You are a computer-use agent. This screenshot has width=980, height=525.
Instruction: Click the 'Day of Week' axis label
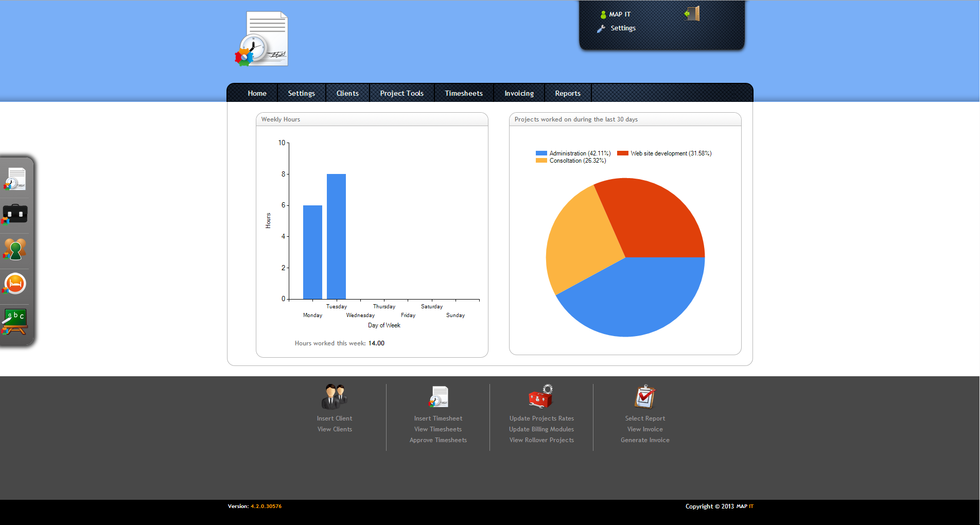384,325
